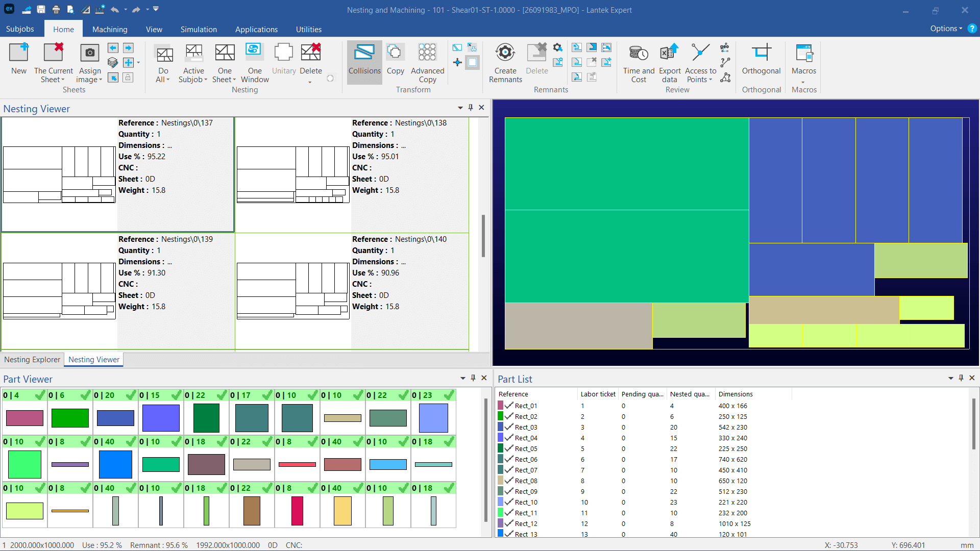
Task: Toggle checkmark for Rect_06 row
Action: (509, 459)
